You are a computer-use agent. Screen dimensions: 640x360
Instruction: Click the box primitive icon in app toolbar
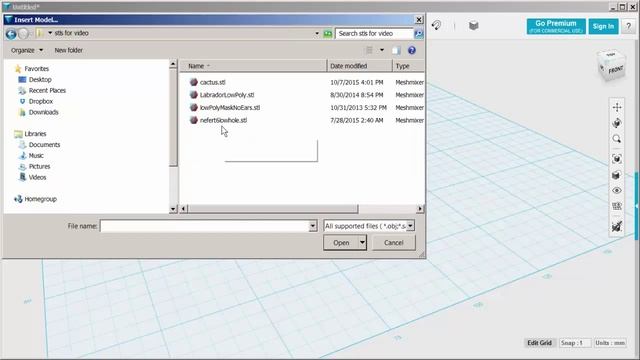[473, 26]
